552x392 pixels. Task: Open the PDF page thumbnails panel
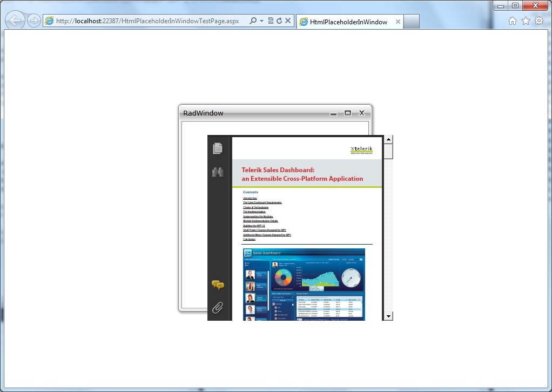[x=218, y=148]
